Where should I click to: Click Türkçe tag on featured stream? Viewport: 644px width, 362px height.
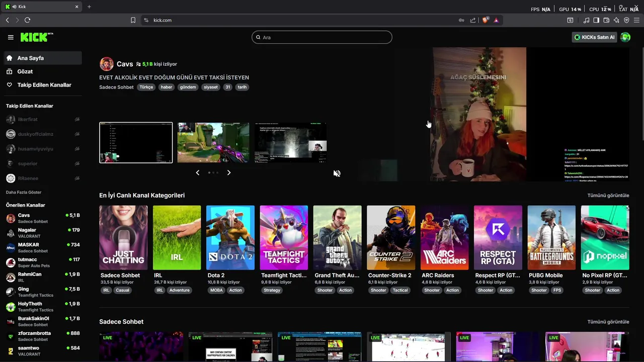(146, 87)
